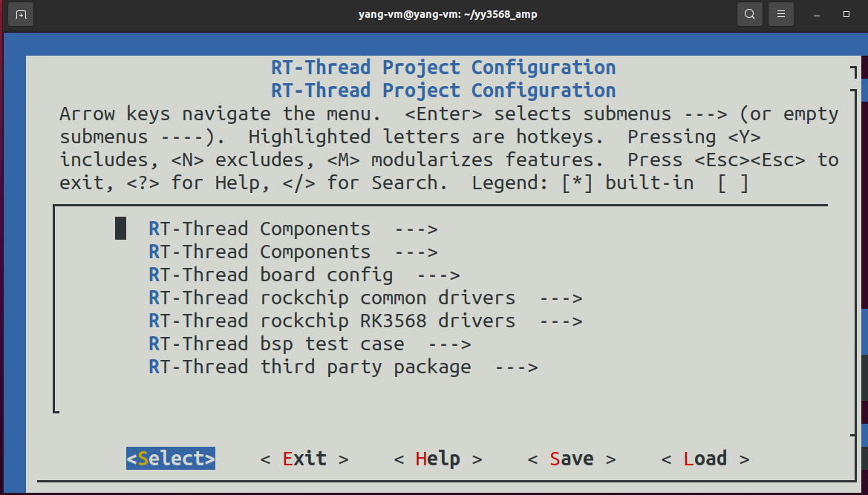The image size is (868, 495).
Task: Click the < Exit > button
Action: 304,459
